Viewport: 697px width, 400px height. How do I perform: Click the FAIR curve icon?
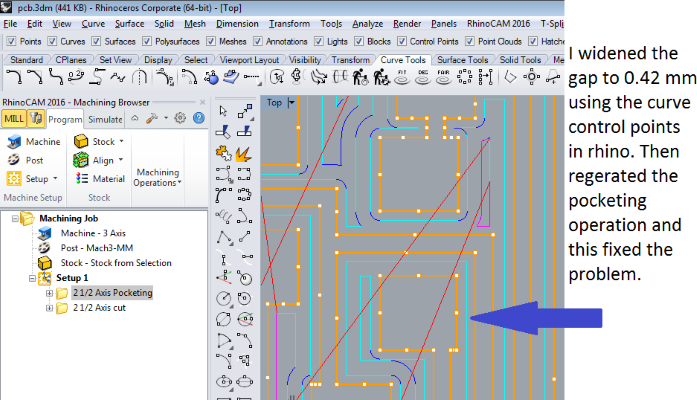(x=443, y=77)
